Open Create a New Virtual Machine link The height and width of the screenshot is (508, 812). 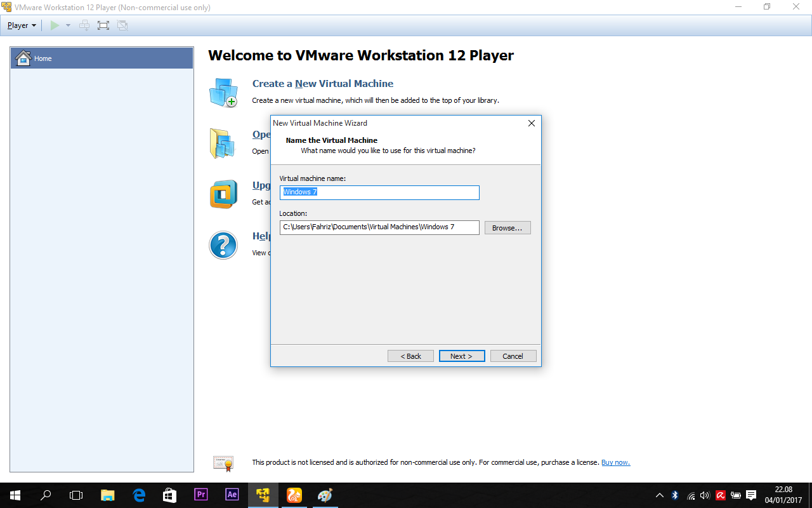(x=323, y=84)
